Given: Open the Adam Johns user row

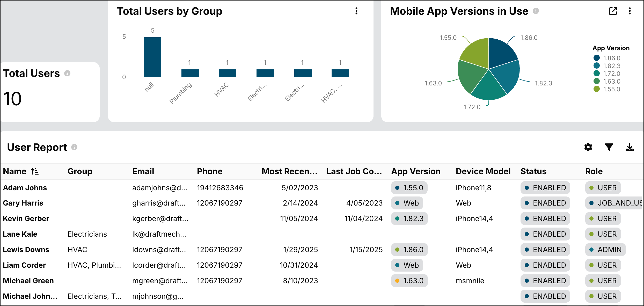Looking at the screenshot, I should point(25,188).
